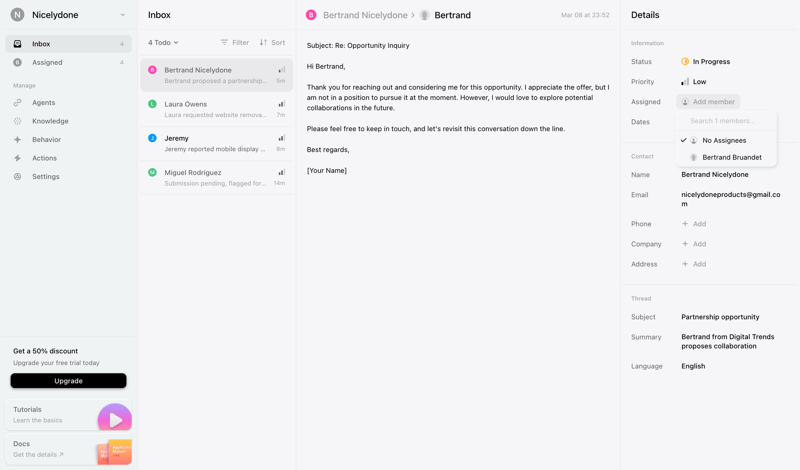Click Add next to Address

(699, 264)
